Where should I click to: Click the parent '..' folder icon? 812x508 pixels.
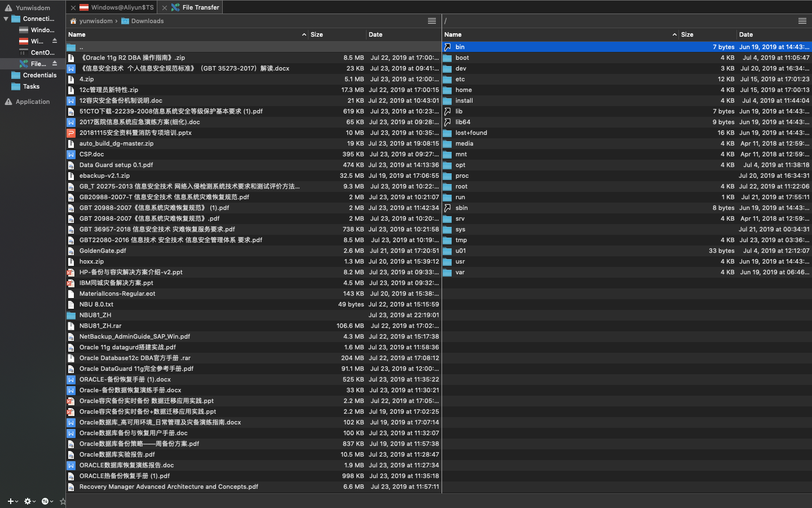[x=71, y=47]
